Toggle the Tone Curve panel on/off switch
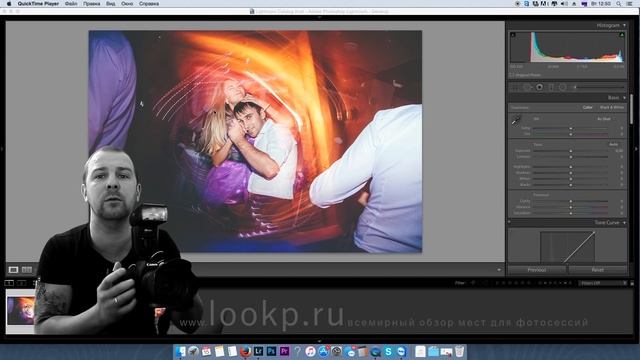The image size is (640, 360). click(x=509, y=222)
